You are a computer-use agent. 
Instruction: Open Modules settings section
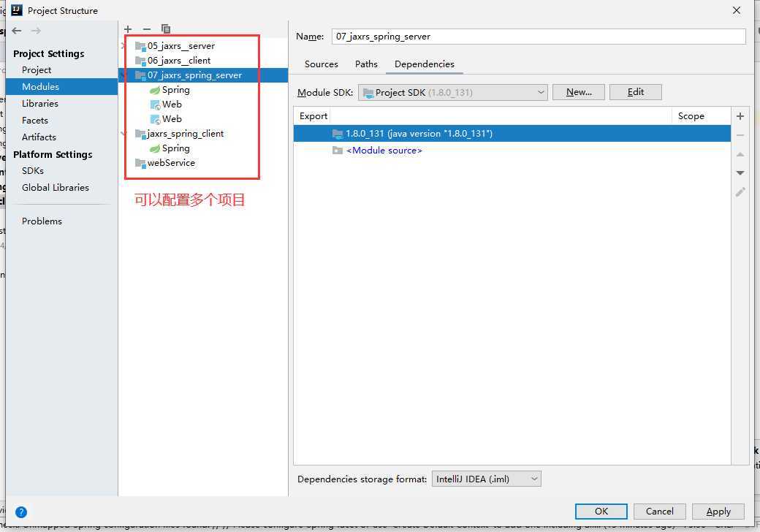pos(61,87)
